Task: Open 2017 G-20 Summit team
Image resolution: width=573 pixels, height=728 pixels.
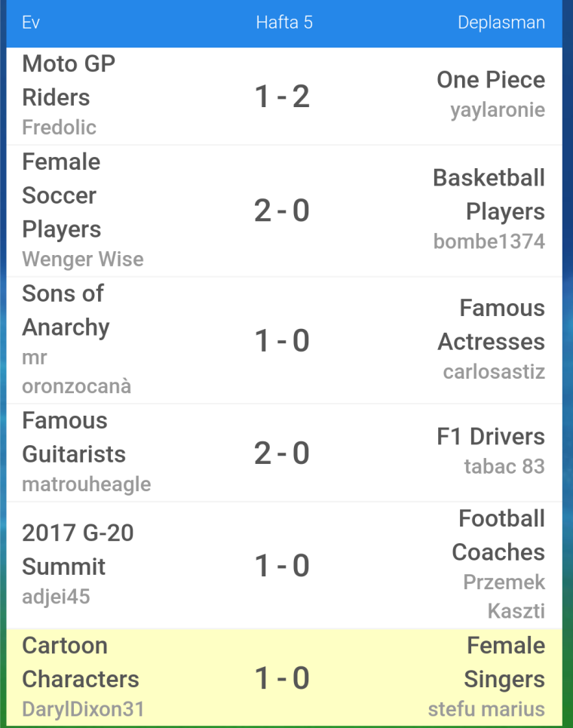Action: pyautogui.click(x=78, y=550)
